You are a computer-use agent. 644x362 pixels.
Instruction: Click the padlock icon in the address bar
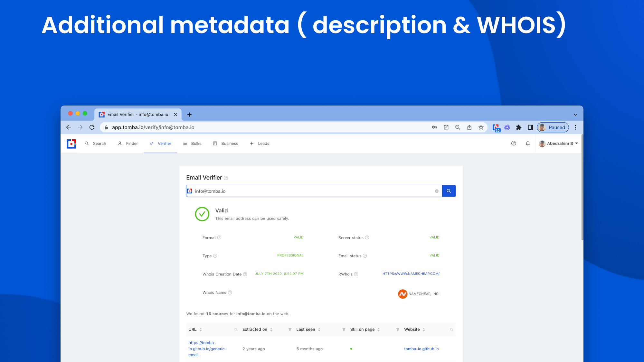click(106, 127)
